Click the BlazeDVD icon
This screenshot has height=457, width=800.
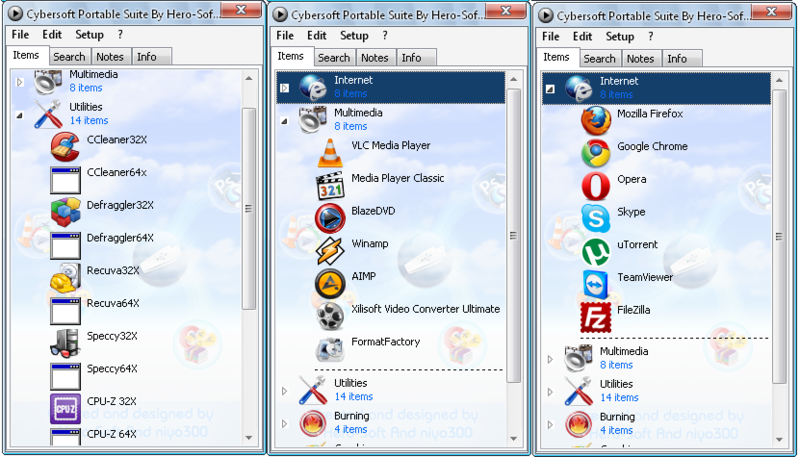coord(330,218)
